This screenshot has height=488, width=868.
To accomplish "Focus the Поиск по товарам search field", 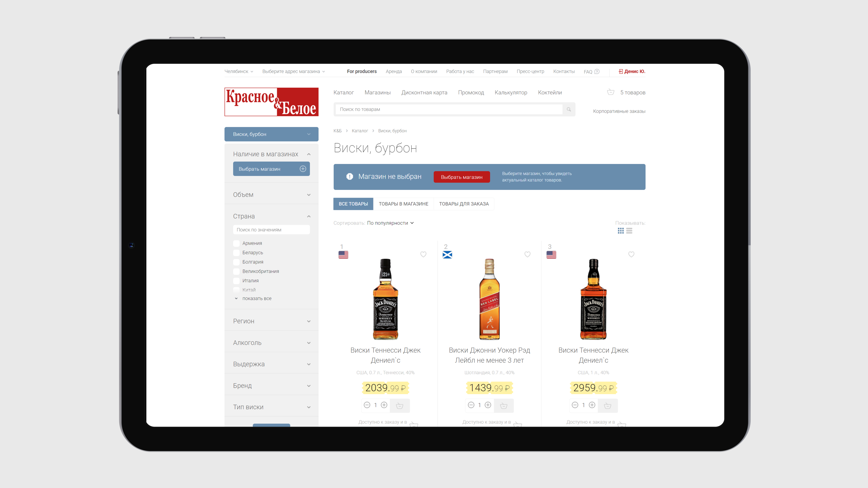I will pyautogui.click(x=449, y=109).
